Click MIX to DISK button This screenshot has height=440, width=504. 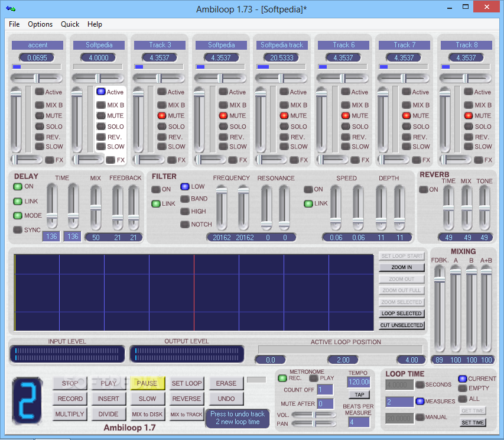[x=147, y=414]
